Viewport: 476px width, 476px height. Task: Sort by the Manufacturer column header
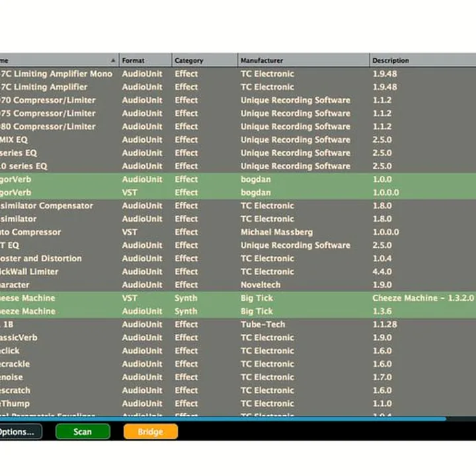coord(303,60)
